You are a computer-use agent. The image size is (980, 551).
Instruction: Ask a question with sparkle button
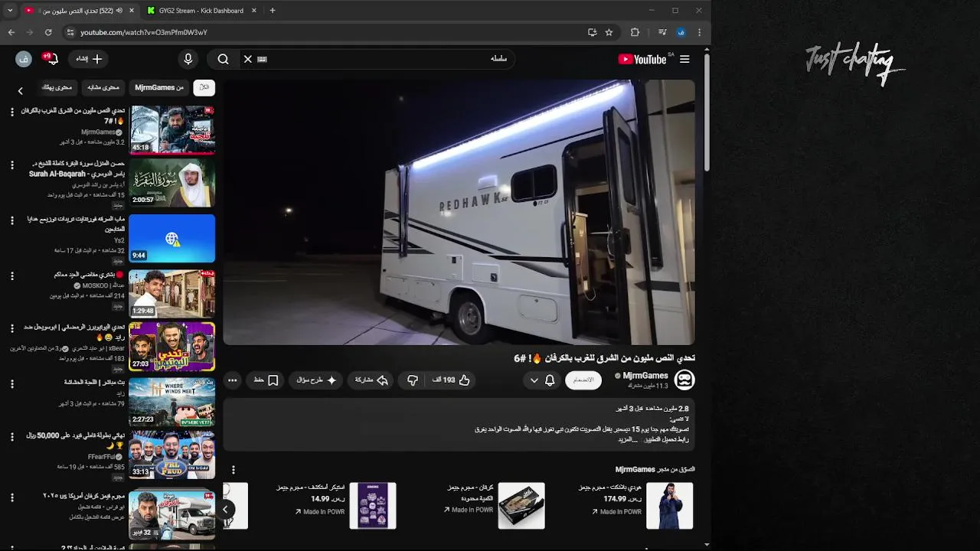click(x=316, y=380)
